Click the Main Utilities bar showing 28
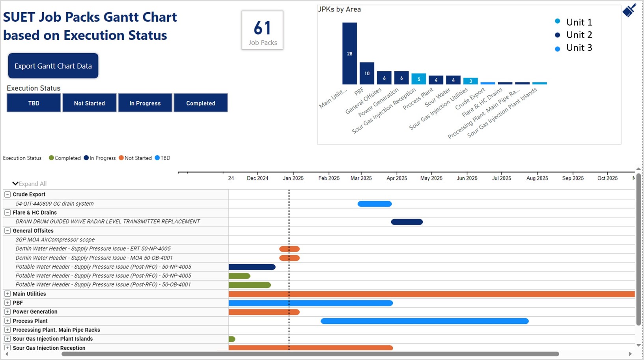The image size is (644, 360). 349,53
